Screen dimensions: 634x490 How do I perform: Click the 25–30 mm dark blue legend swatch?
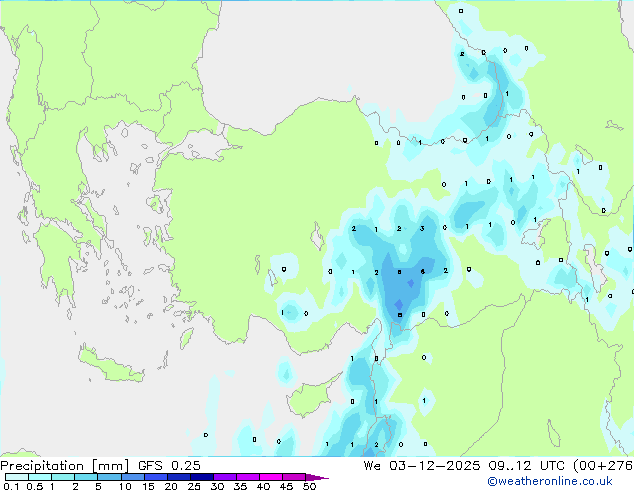[x=202, y=477]
